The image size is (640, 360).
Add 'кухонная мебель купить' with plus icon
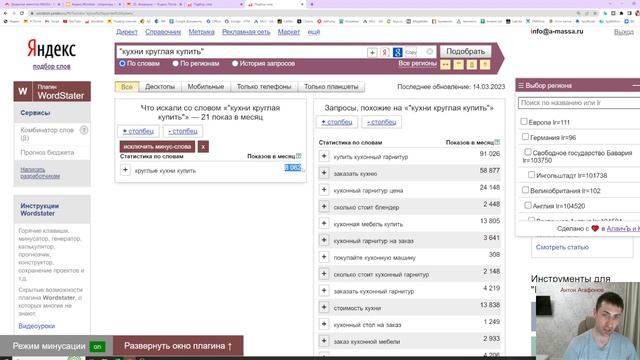324,223
